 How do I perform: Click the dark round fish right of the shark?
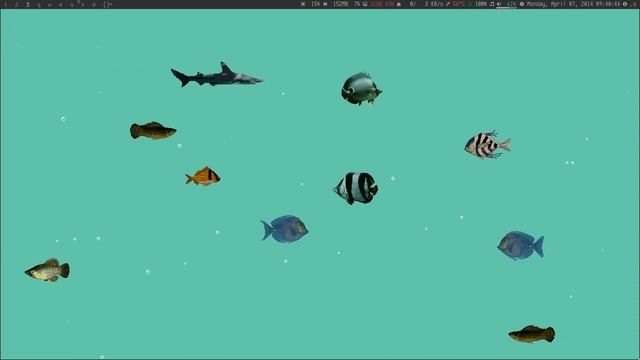[361, 89]
